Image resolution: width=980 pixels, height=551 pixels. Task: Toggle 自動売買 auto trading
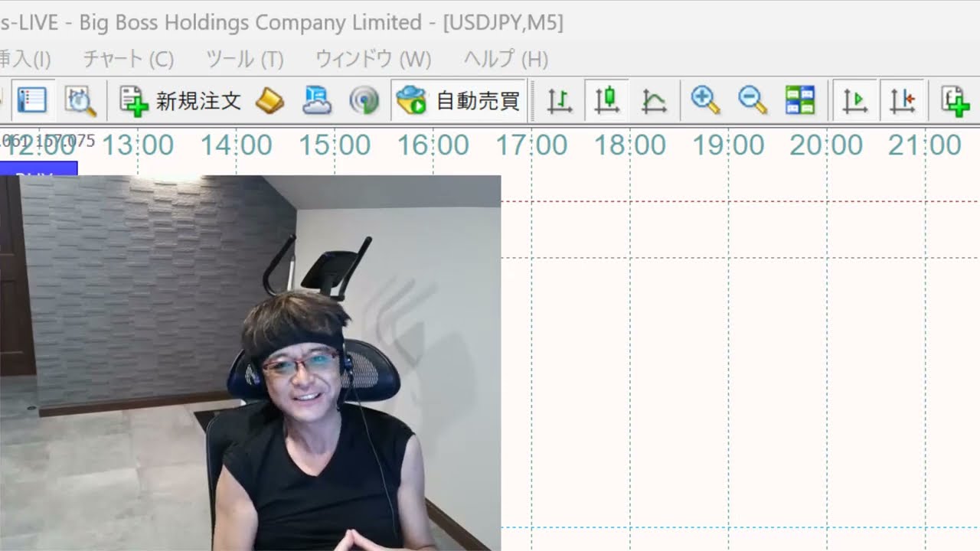click(459, 100)
